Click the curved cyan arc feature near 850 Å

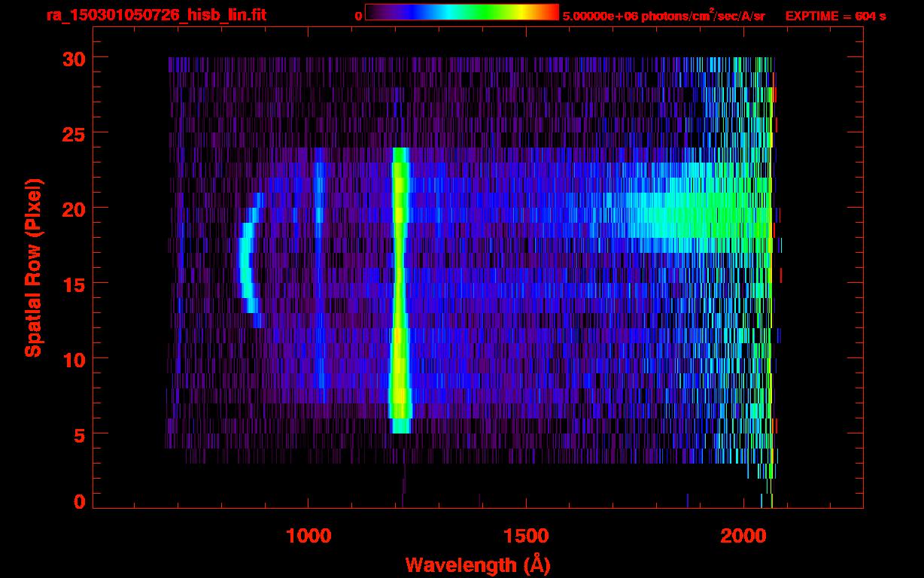click(251, 260)
